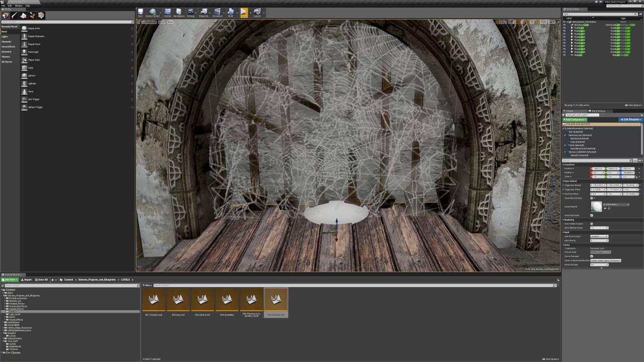Viewport: 644px width, 362px height.
Task: Click the Save toolbar icon
Action: click(x=140, y=12)
